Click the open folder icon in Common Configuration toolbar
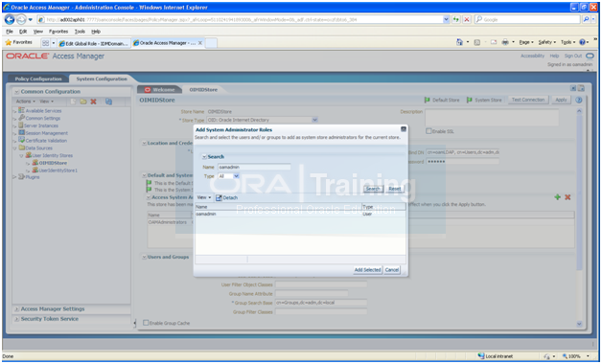This screenshot has height=364, width=602. [x=83, y=102]
